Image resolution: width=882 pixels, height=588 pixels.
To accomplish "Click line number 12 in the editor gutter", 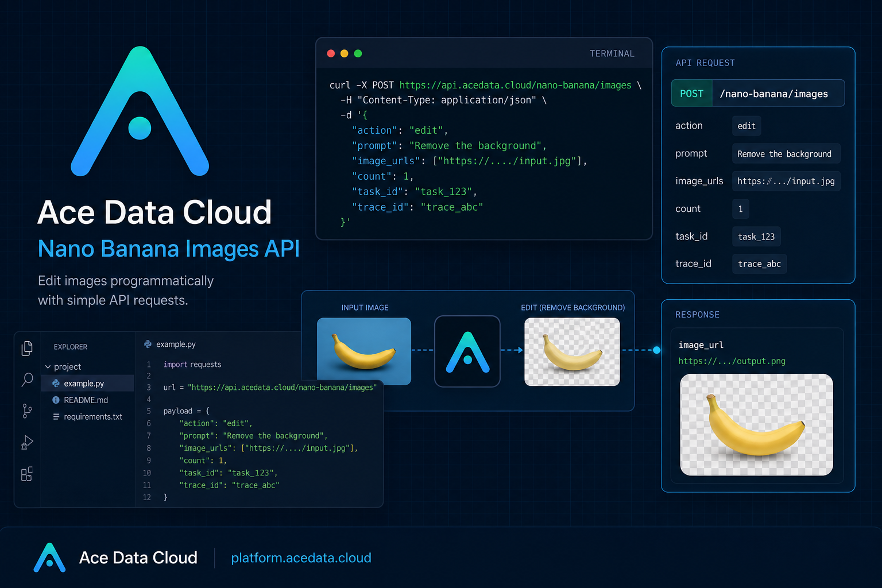I will click(x=147, y=497).
